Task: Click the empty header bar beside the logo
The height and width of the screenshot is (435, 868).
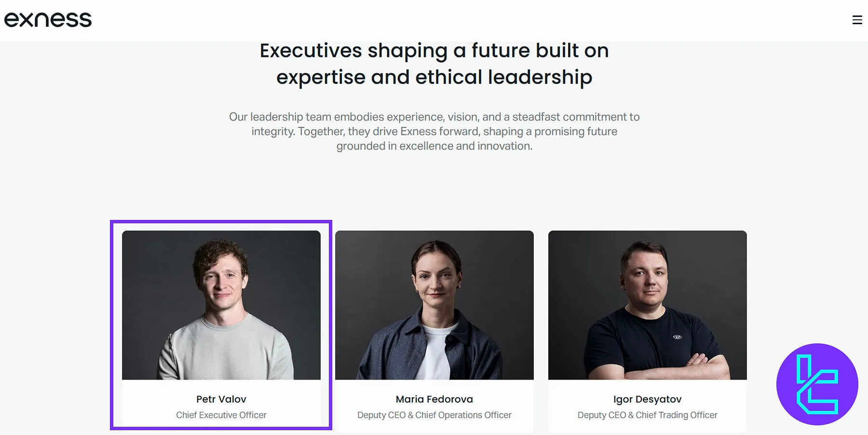Action: [434, 20]
